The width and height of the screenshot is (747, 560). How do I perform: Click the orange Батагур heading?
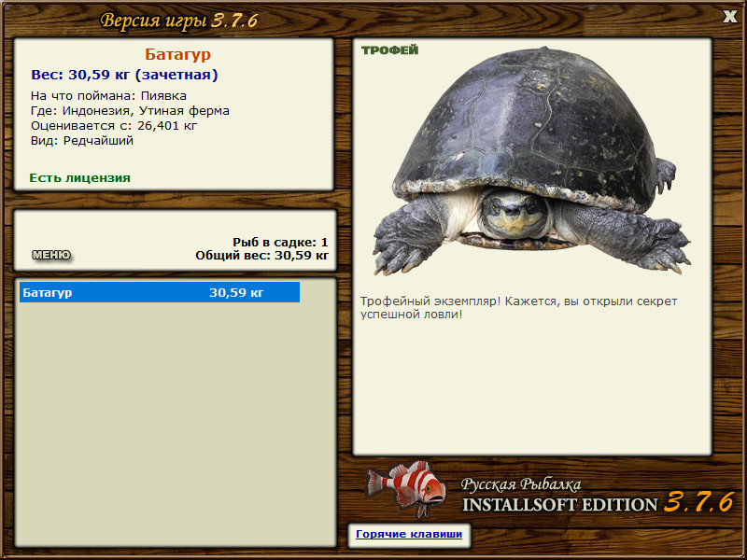tap(177, 54)
